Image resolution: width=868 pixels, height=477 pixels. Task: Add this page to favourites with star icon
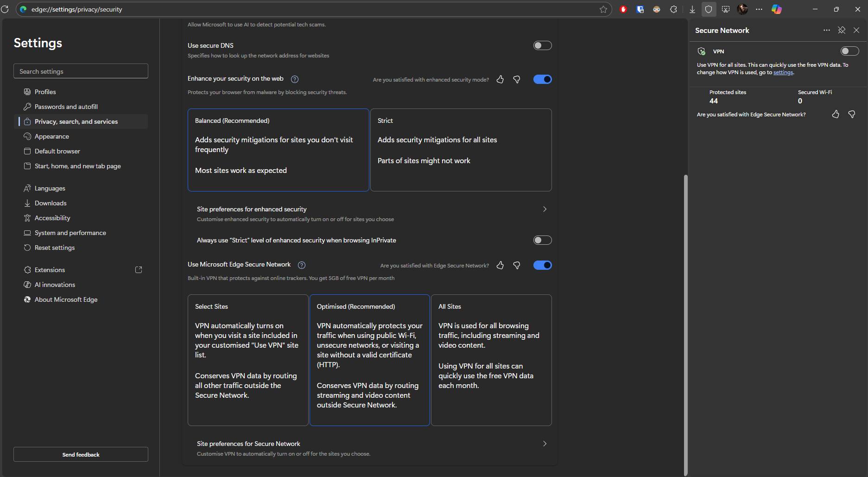[x=603, y=9]
